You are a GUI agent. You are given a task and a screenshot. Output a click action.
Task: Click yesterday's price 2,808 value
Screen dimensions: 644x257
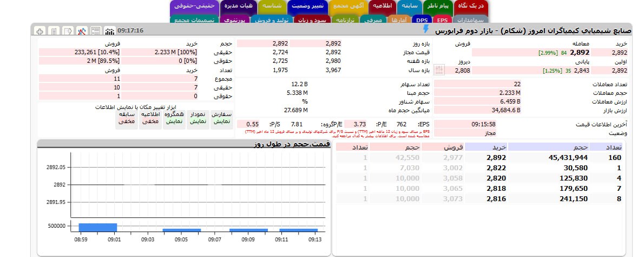[x=463, y=70]
